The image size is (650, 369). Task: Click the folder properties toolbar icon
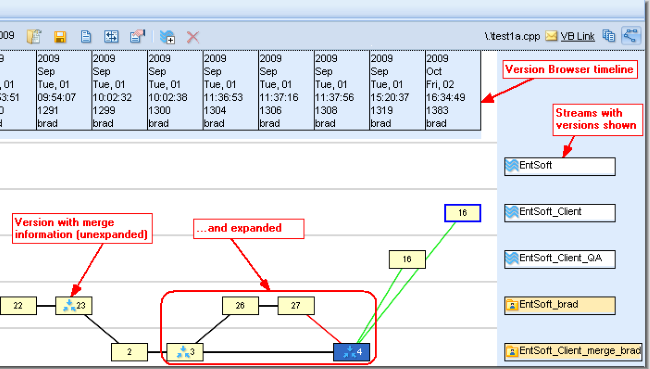(34, 36)
